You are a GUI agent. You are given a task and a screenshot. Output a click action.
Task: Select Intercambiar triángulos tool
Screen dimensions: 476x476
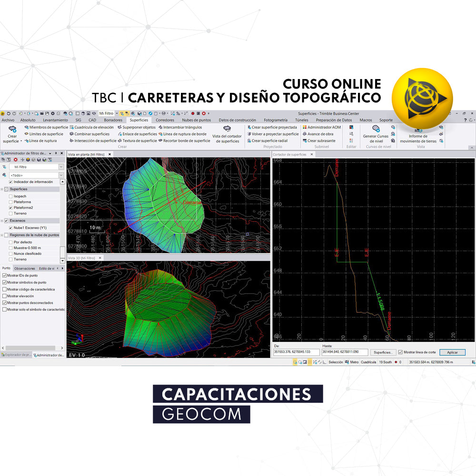pos(182,127)
